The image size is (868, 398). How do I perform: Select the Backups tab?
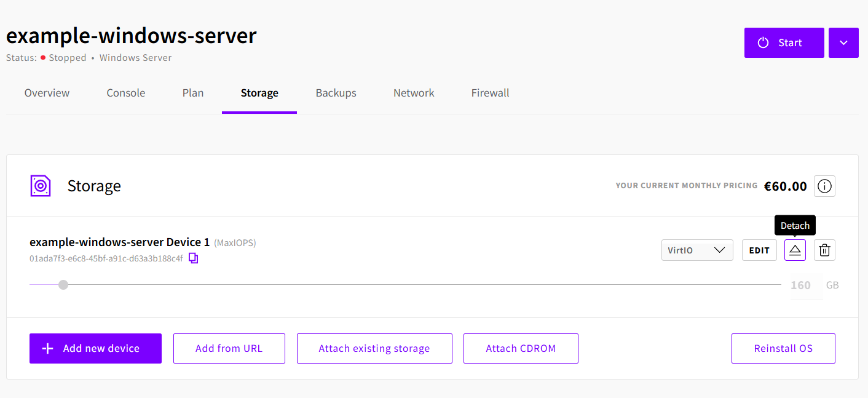pos(336,93)
